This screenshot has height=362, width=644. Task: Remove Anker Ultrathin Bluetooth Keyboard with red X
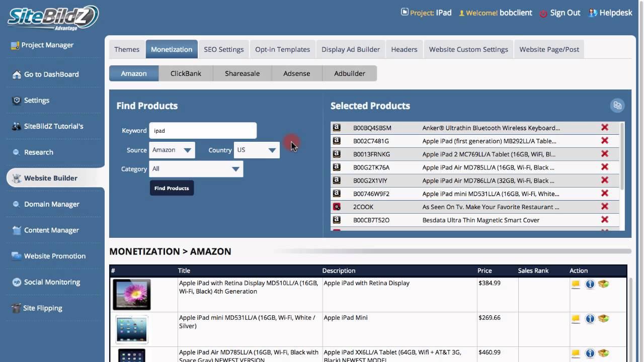click(x=605, y=128)
